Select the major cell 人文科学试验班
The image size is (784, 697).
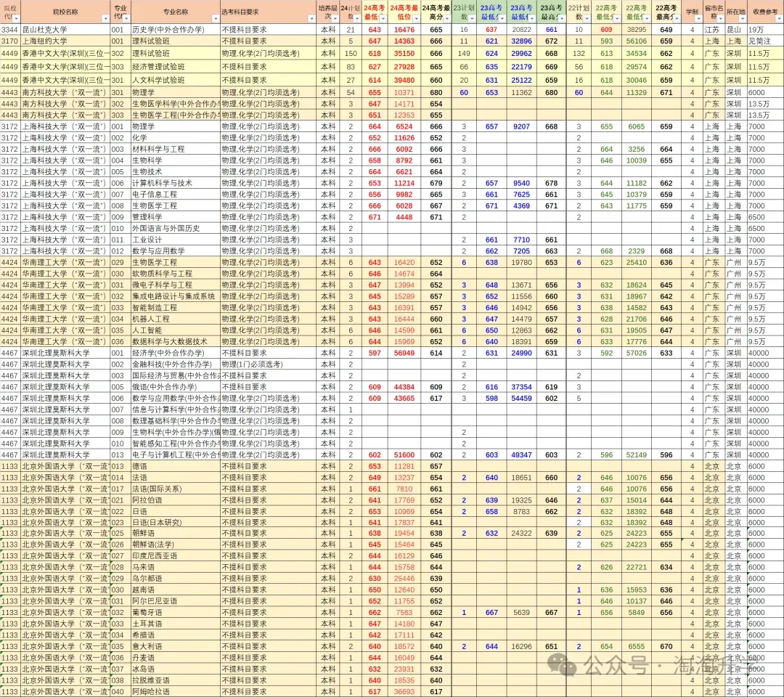click(x=176, y=80)
